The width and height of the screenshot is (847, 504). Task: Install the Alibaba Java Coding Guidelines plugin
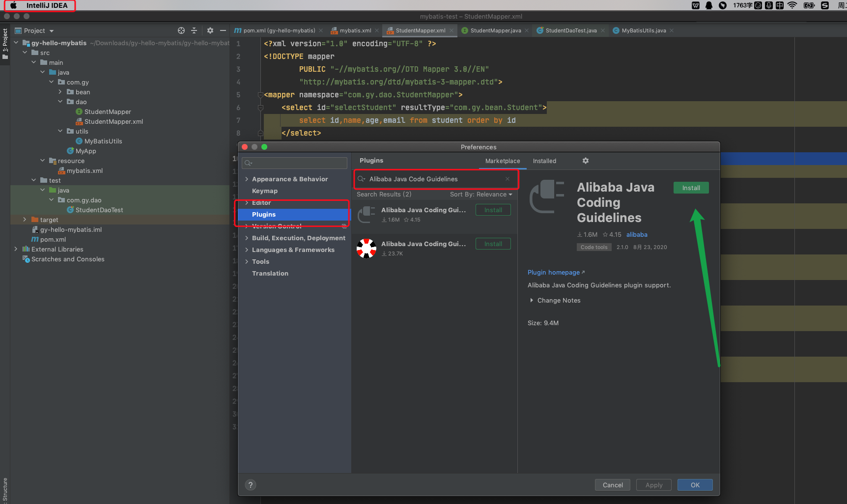click(691, 187)
